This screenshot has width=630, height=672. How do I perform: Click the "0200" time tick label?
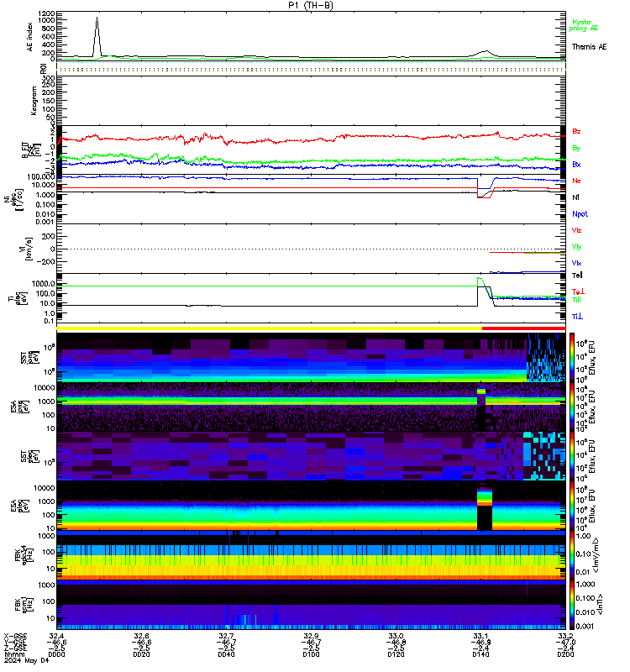565,654
